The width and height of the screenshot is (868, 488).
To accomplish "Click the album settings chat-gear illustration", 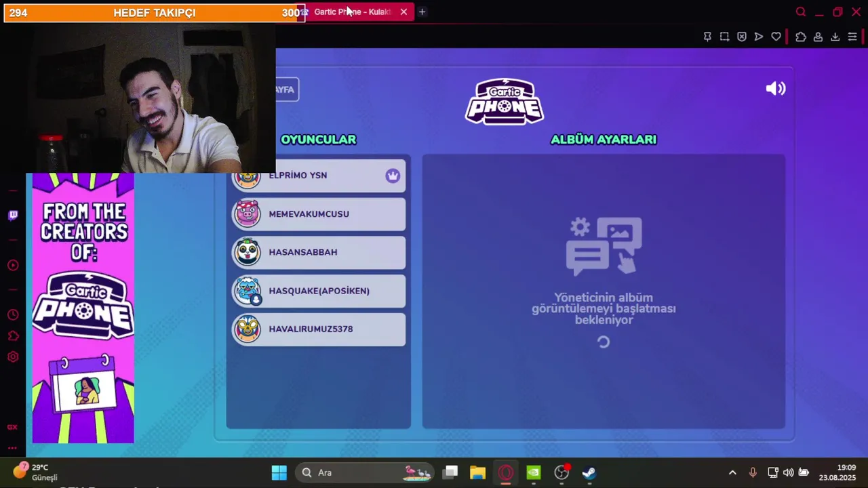I will (x=604, y=246).
